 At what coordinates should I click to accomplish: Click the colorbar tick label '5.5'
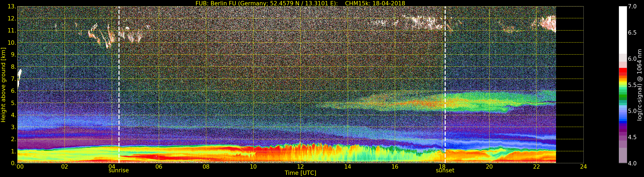click(x=632, y=85)
